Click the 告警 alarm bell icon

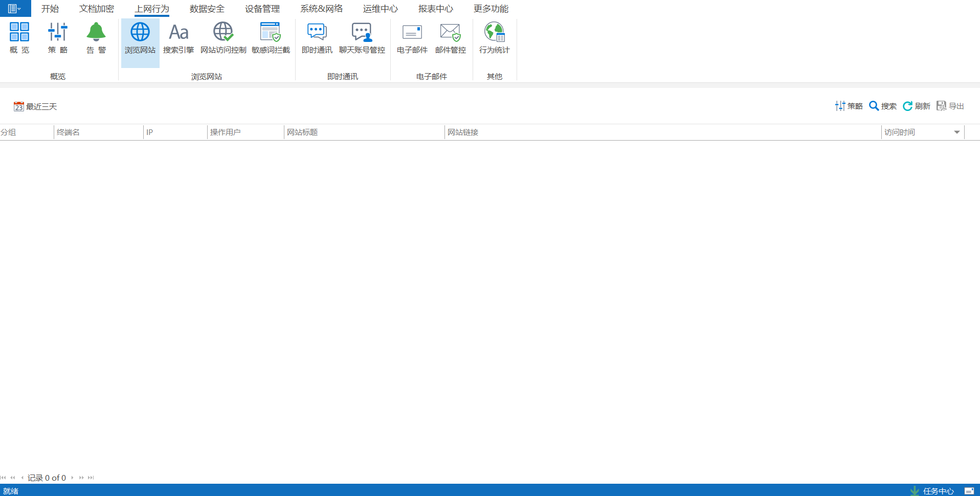[x=96, y=37]
